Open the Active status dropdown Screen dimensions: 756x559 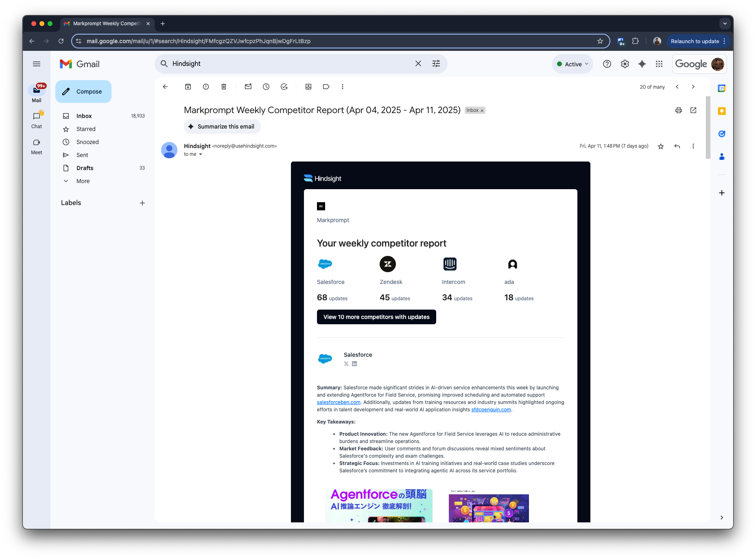(x=572, y=64)
